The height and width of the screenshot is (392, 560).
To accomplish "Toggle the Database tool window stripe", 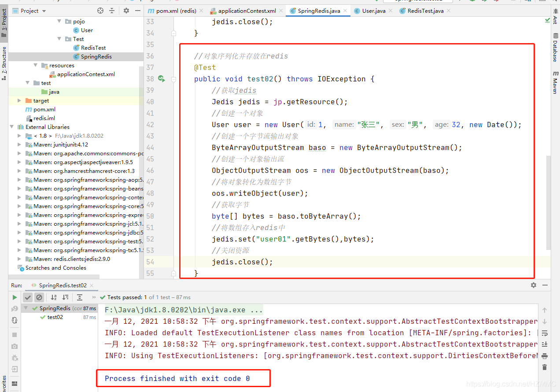I will click(555, 48).
